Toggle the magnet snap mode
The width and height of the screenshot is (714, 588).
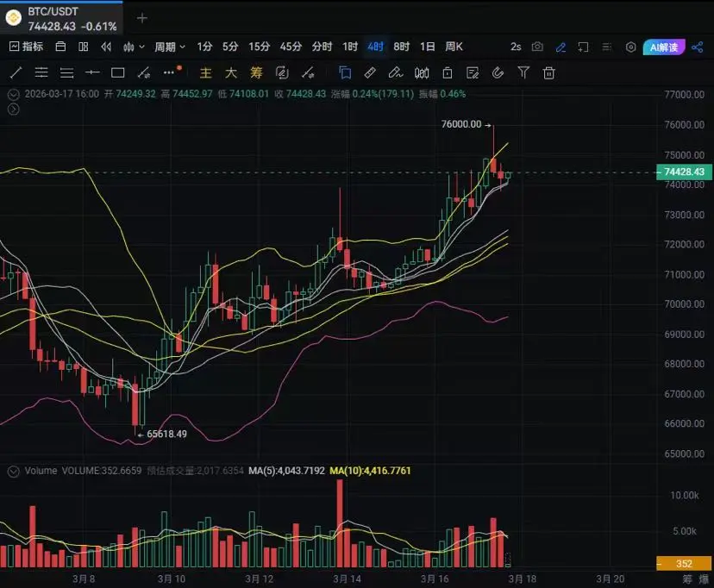click(498, 72)
